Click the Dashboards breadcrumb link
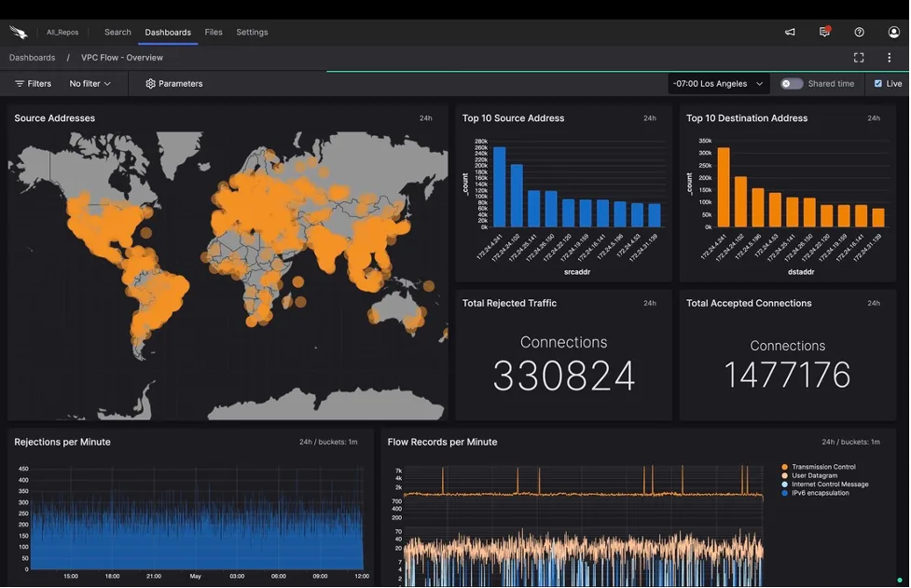911x588 pixels. pos(32,58)
